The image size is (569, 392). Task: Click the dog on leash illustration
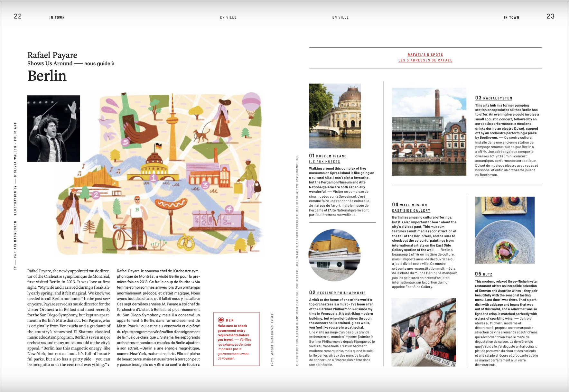click(201, 135)
